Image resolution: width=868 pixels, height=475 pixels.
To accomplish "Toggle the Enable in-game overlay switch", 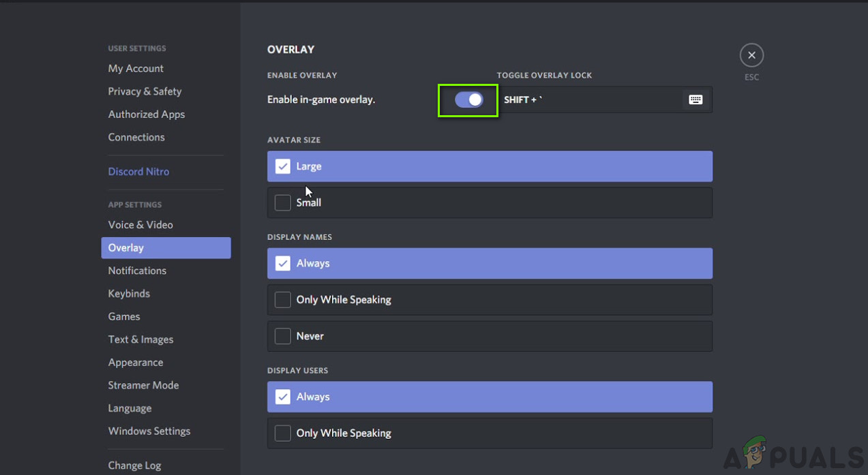I will (x=468, y=99).
